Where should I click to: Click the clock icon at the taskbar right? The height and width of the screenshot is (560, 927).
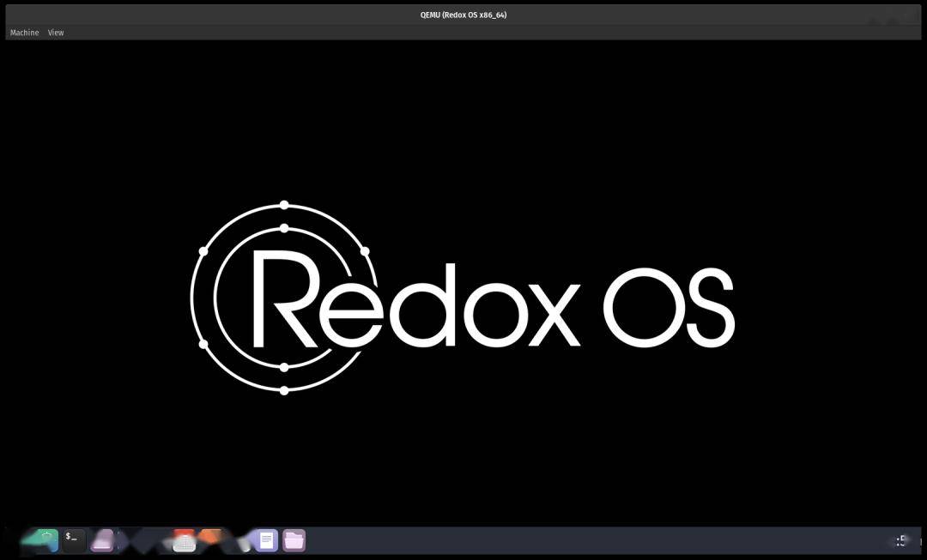[900, 540]
